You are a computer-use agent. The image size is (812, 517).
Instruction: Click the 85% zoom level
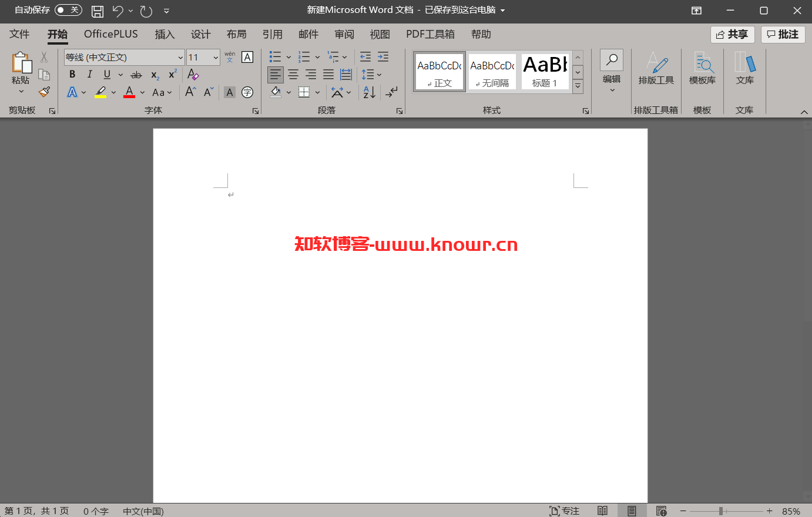791,511
